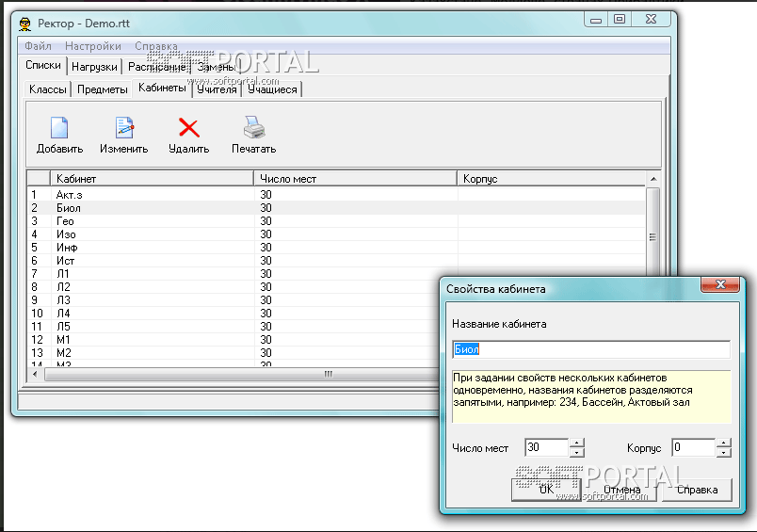Select the Л5 row

[x=234, y=327]
